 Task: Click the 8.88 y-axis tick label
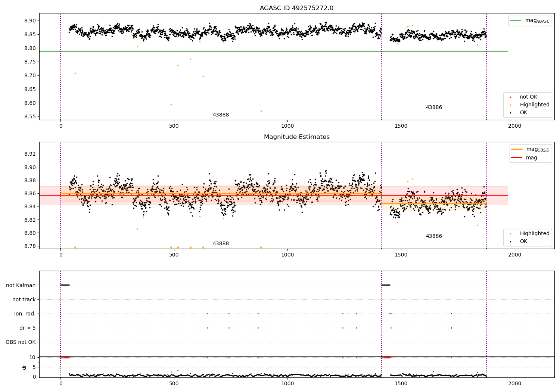click(29, 180)
